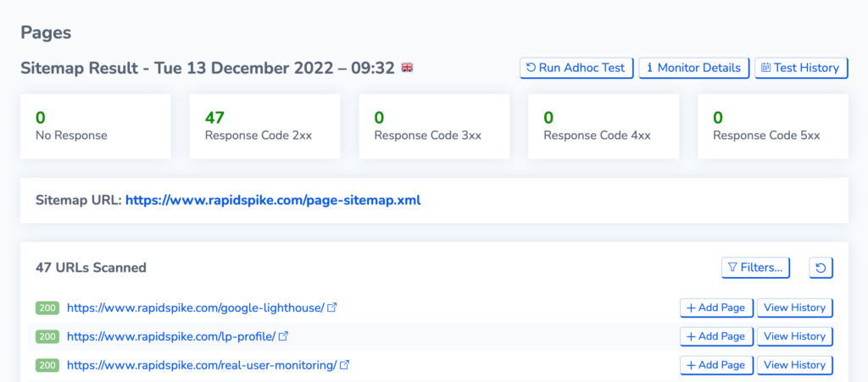Click the UK flag icon by the date
This screenshot has width=868, height=382.
click(x=407, y=68)
